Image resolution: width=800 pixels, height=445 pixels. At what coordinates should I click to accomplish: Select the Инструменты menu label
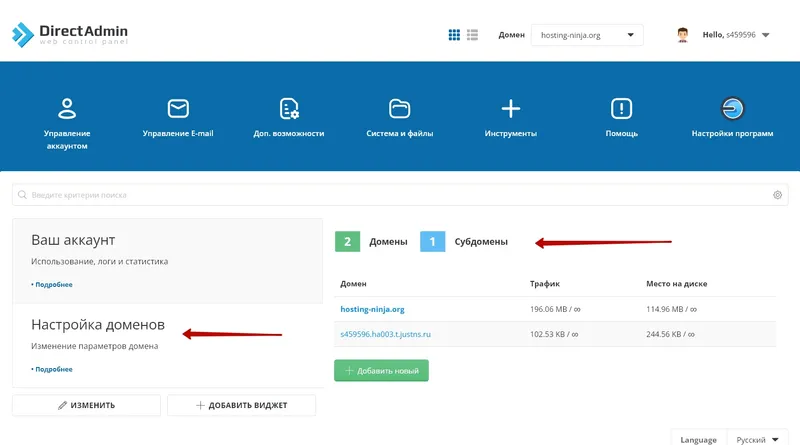click(511, 133)
